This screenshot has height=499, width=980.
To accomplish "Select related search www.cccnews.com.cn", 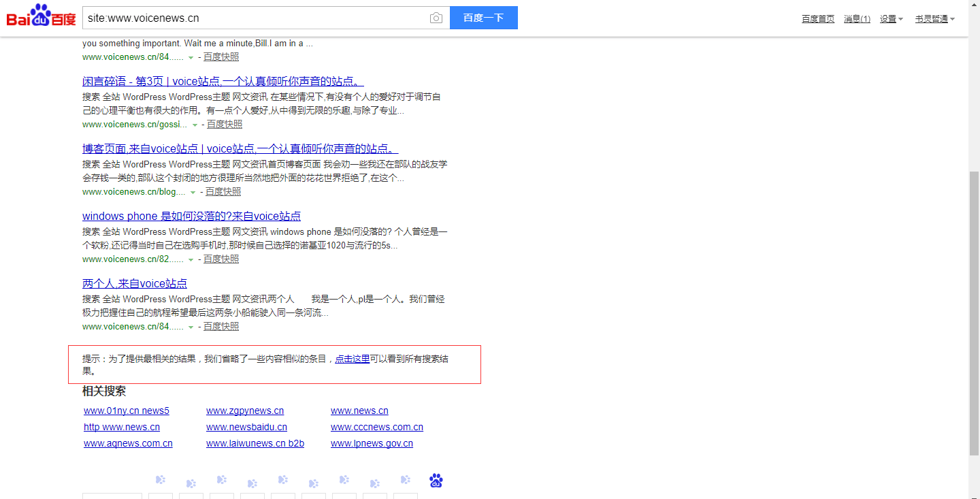I will [x=377, y=427].
